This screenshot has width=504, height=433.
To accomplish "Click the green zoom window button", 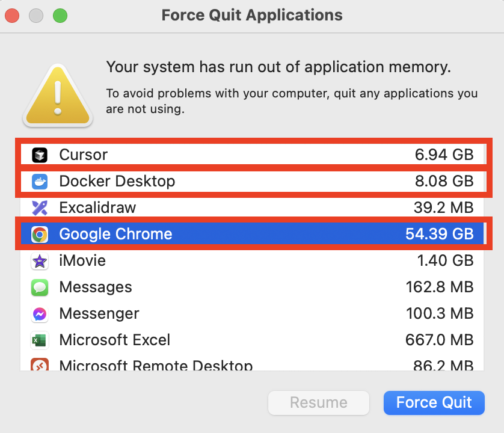I will point(60,16).
